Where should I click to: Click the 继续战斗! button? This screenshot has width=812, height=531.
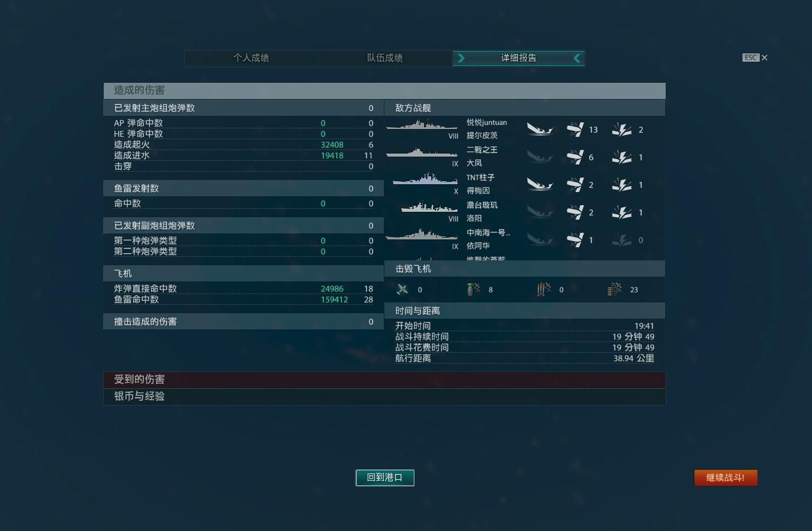tap(726, 478)
